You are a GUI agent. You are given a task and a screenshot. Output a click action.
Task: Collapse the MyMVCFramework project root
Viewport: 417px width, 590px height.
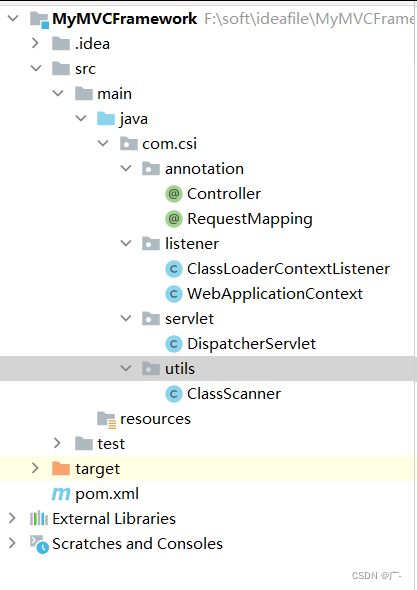tap(13, 18)
